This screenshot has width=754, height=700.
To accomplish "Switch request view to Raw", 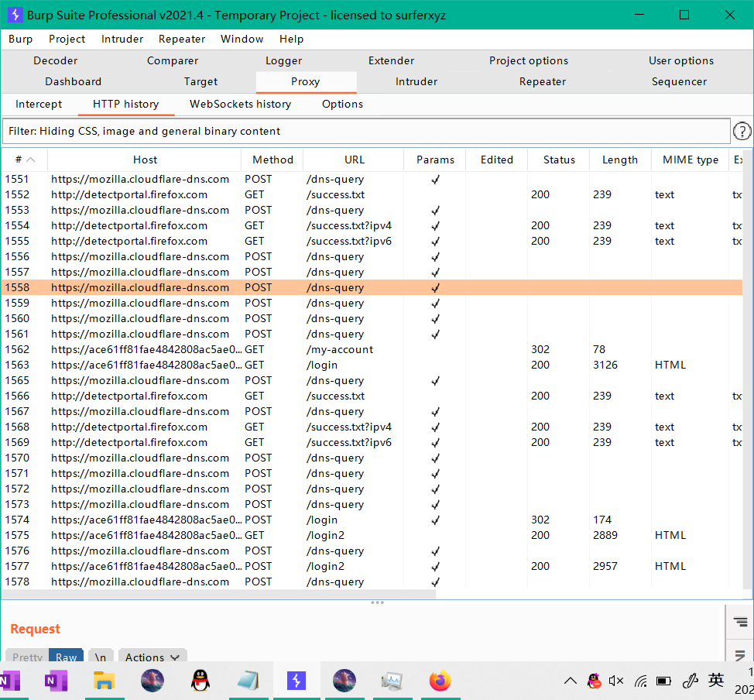I will tap(66, 657).
